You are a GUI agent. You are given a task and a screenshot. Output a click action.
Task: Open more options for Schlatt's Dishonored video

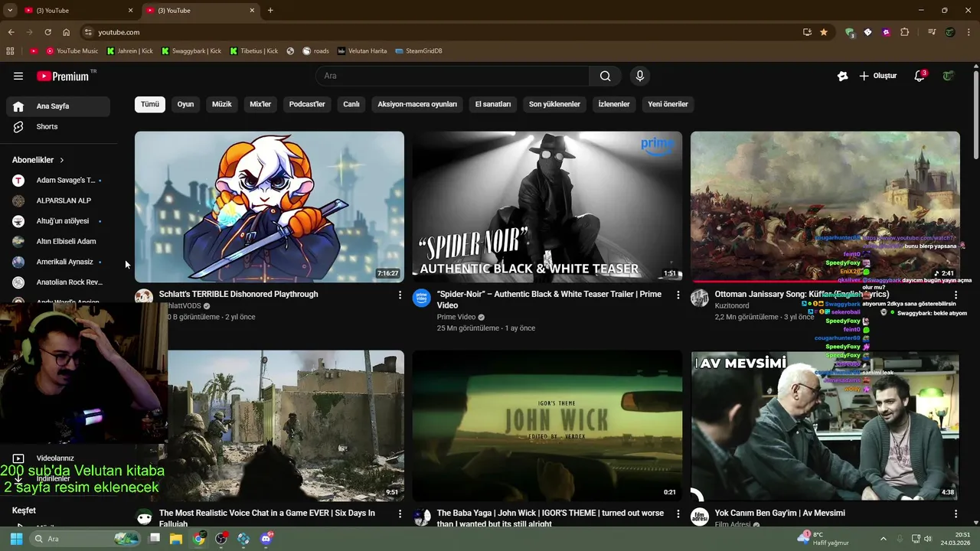coord(400,295)
